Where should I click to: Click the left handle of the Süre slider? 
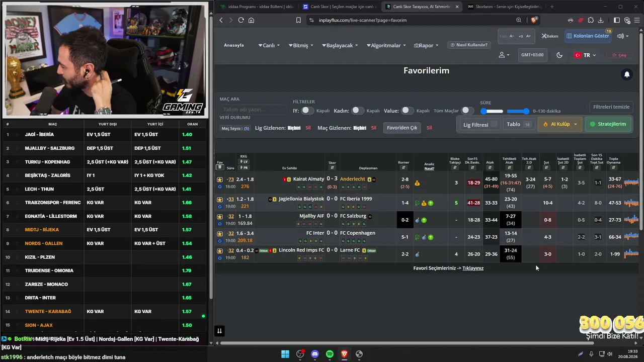[484, 111]
